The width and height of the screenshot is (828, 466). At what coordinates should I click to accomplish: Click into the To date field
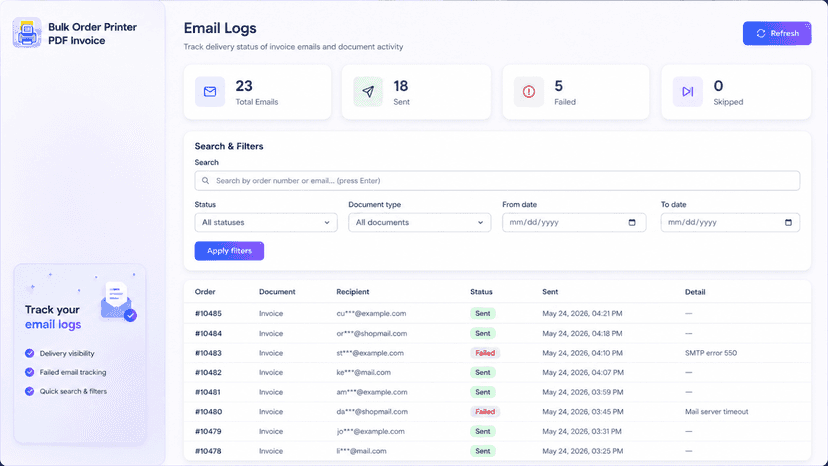pos(730,222)
